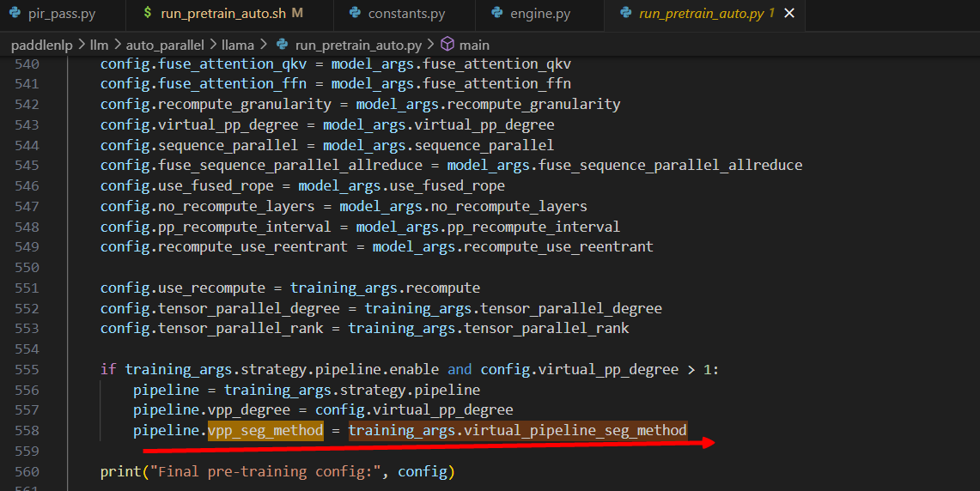Click config.recompute_granularity on line 542
Screen dimensions: 980x491
(216, 105)
